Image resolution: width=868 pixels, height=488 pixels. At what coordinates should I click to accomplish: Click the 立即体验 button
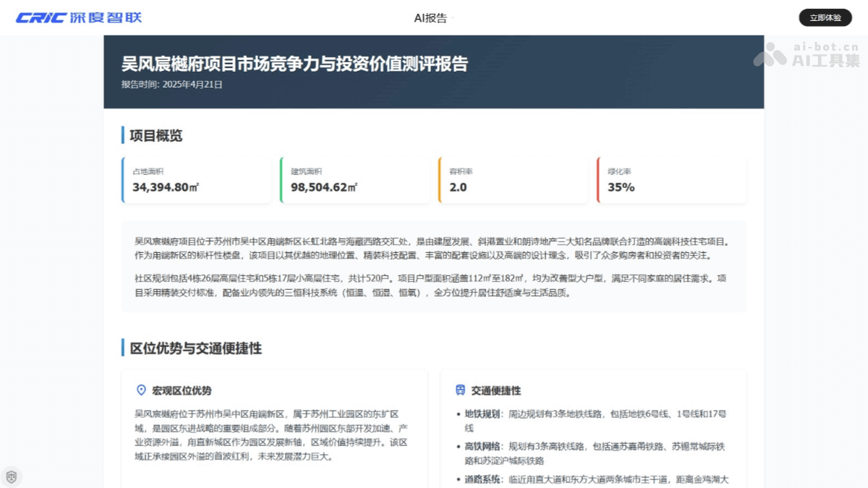pyautogui.click(x=825, y=17)
